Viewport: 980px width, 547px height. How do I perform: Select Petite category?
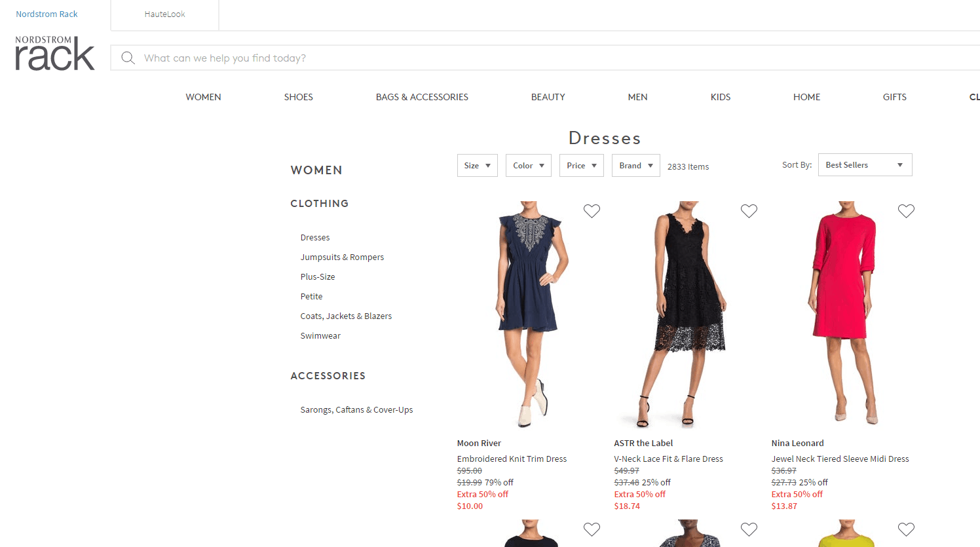click(x=311, y=297)
